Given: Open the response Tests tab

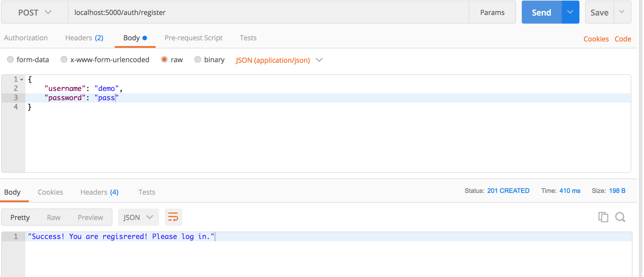Looking at the screenshot, I should (x=147, y=192).
